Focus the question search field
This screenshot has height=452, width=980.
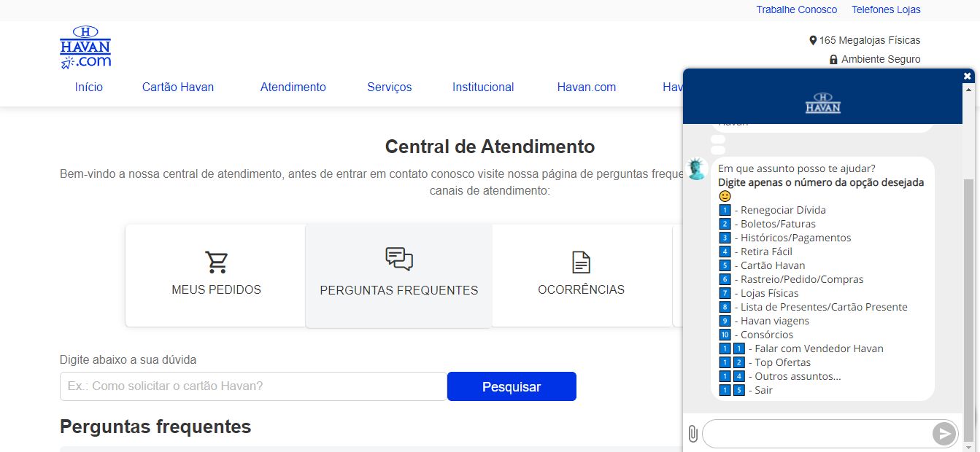coord(253,386)
